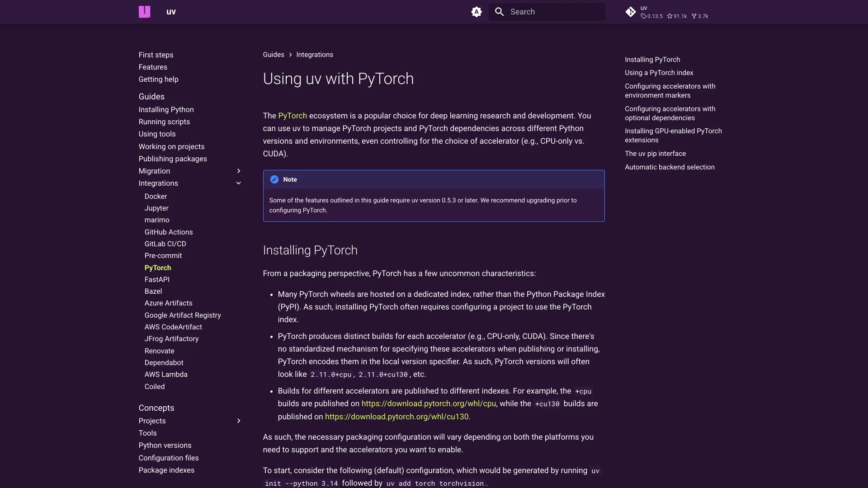
Task: Open Working on projects guide
Action: click(x=171, y=146)
